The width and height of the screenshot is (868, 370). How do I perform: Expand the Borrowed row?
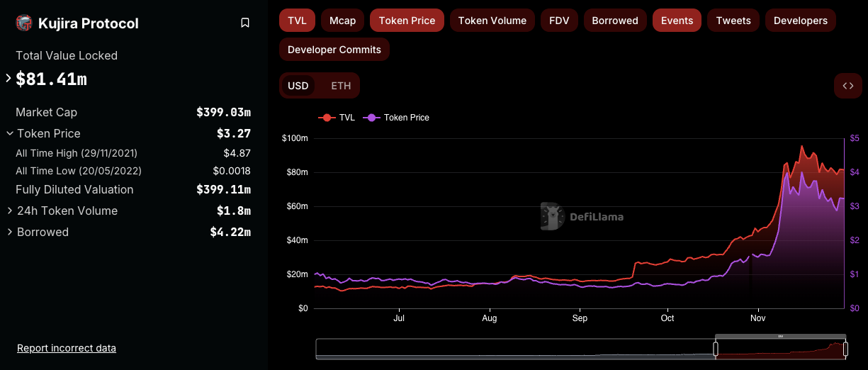[10, 232]
